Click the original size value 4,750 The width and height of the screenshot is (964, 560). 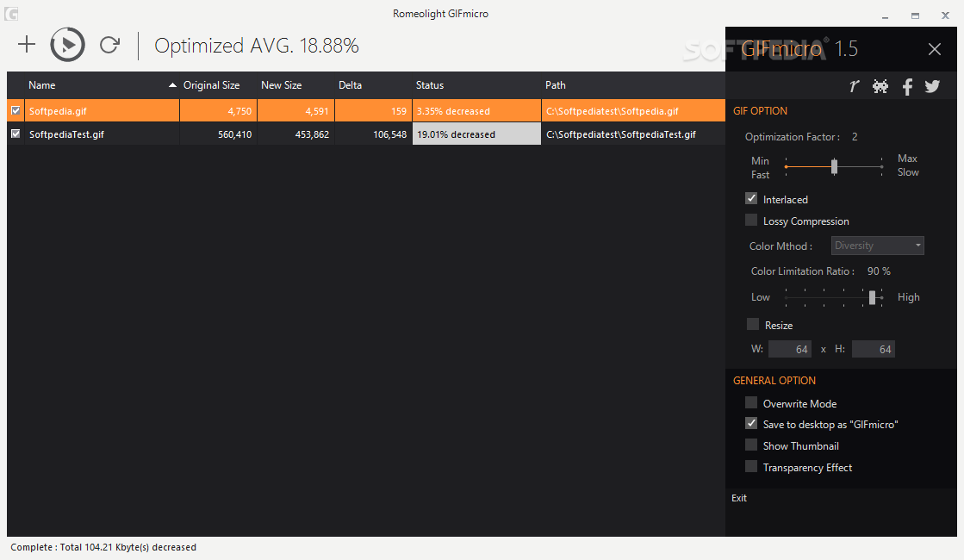239,111
